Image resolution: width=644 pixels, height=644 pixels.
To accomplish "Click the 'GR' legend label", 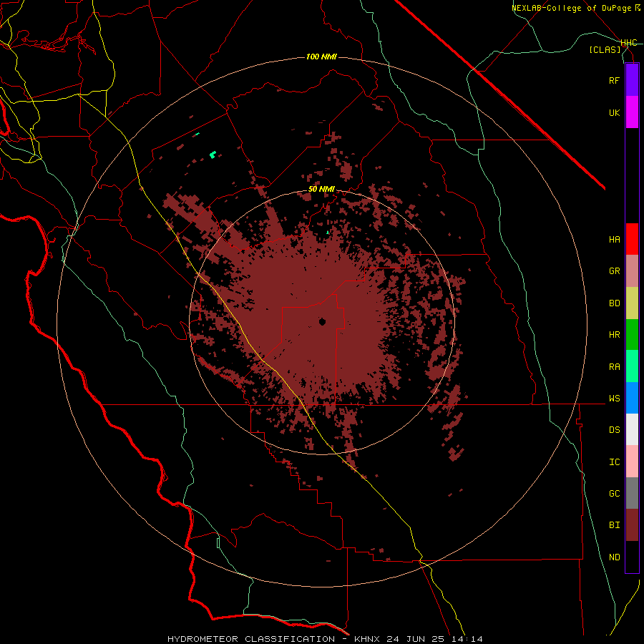I will 614,271.
